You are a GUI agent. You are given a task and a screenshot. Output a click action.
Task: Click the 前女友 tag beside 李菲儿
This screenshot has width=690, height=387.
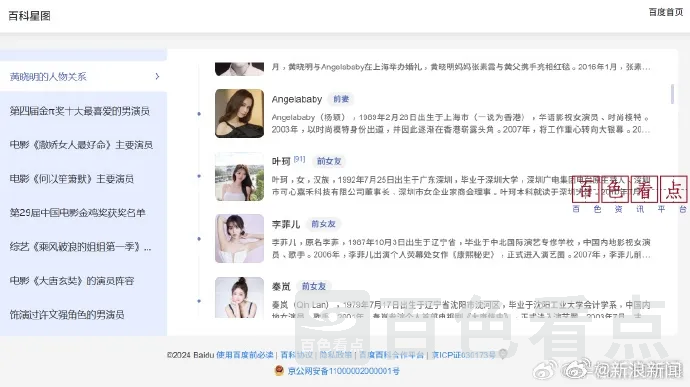click(x=323, y=224)
